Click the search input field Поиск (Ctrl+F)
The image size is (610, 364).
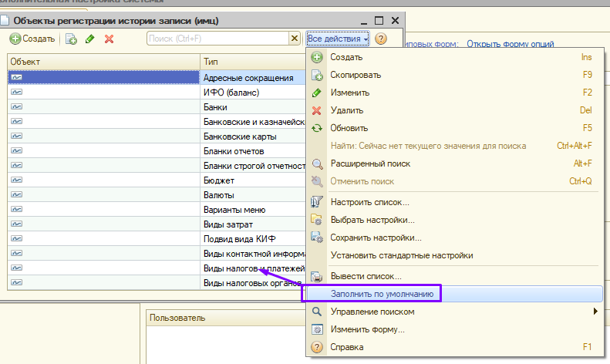pos(216,38)
